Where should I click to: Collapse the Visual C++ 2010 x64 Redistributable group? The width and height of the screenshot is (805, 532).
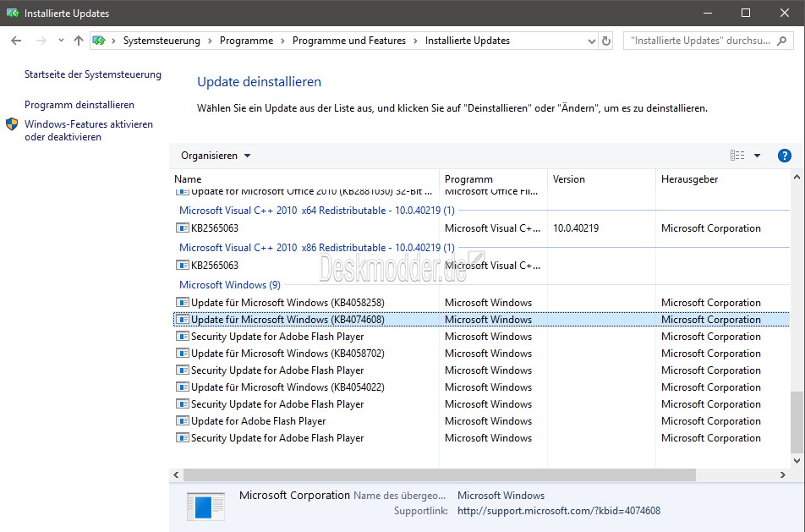point(317,211)
